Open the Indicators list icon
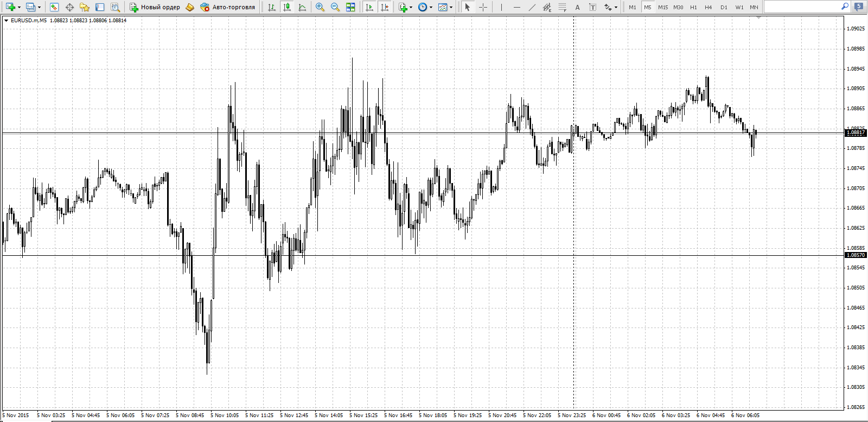 click(x=403, y=7)
